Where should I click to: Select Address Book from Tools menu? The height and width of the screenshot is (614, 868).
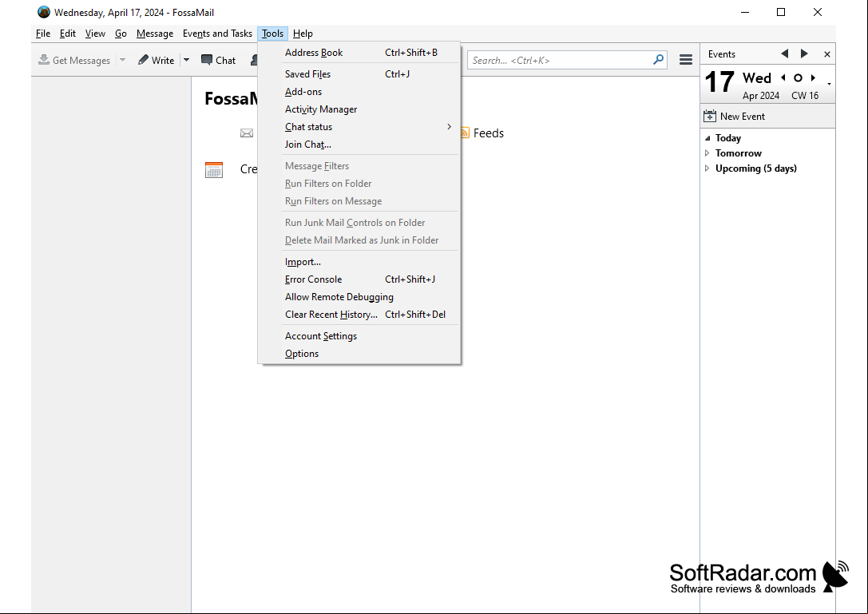point(359,53)
